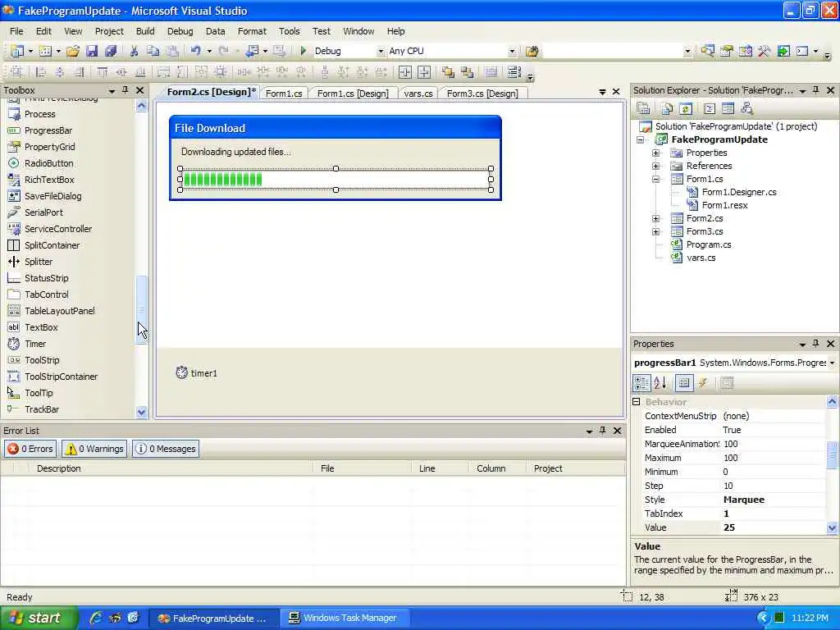840x630 pixels.
Task: Click the Properties grid scrollbar thumb
Action: coord(832,454)
